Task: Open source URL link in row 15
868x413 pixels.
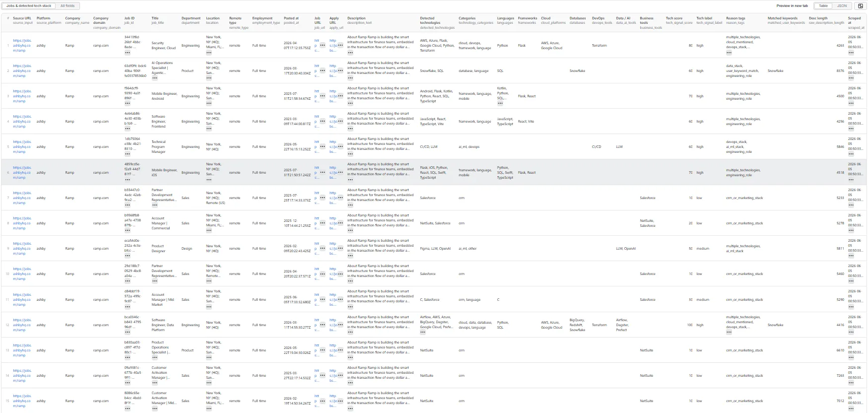Action: [x=22, y=401]
